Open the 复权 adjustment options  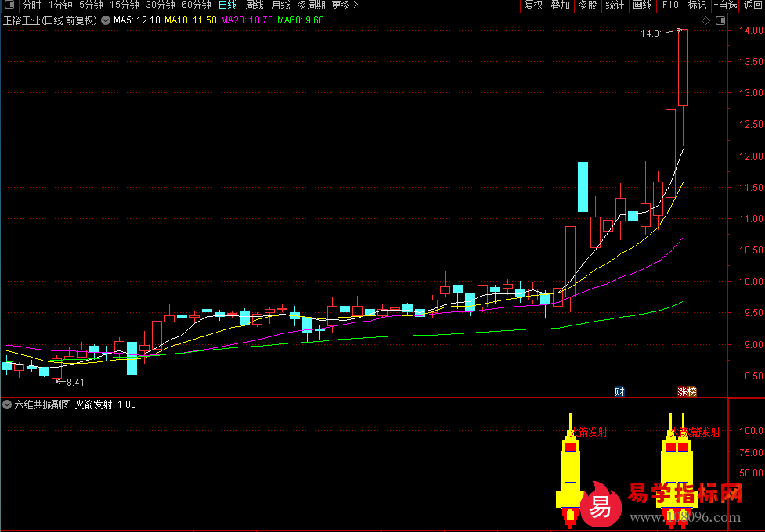pos(533,5)
